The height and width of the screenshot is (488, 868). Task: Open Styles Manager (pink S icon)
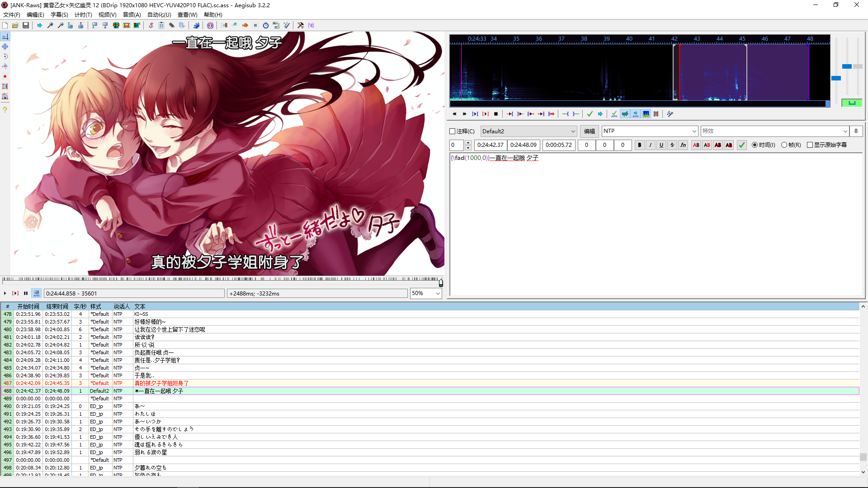151,25
